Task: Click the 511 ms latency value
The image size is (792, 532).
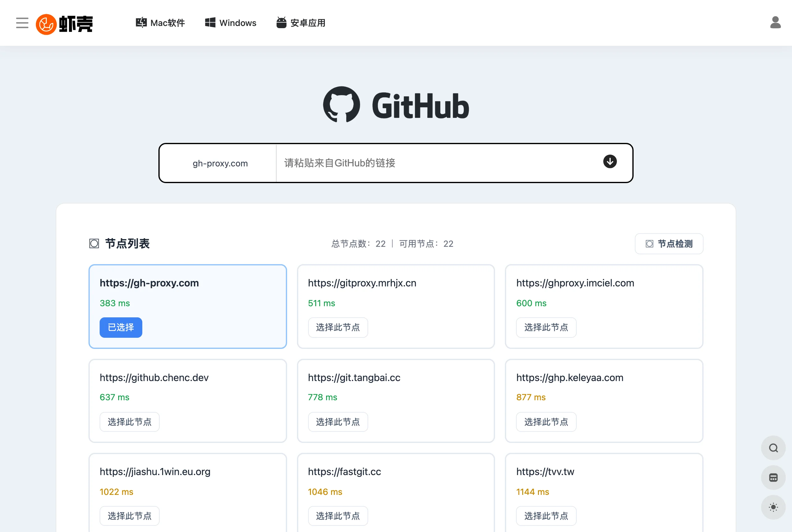Action: [x=321, y=303]
